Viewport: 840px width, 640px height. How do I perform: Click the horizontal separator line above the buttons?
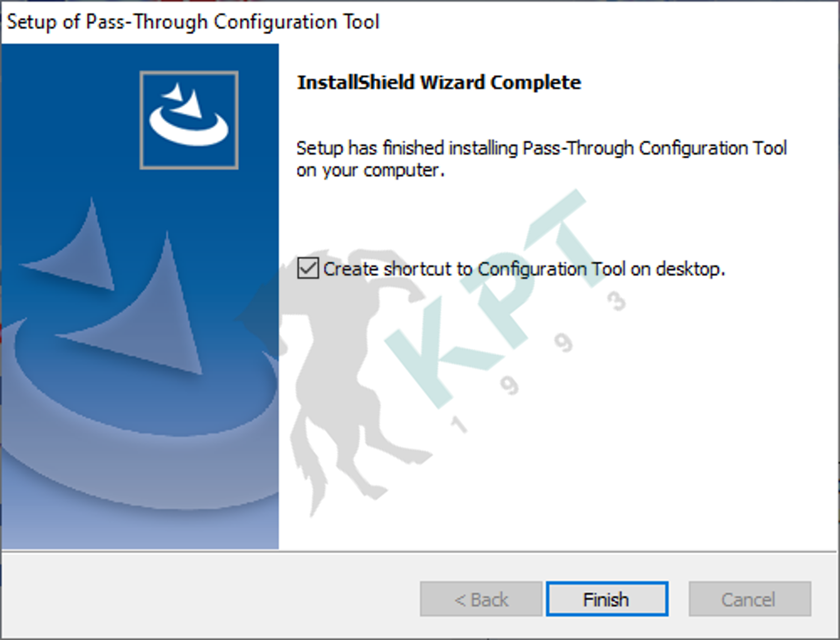click(x=420, y=552)
